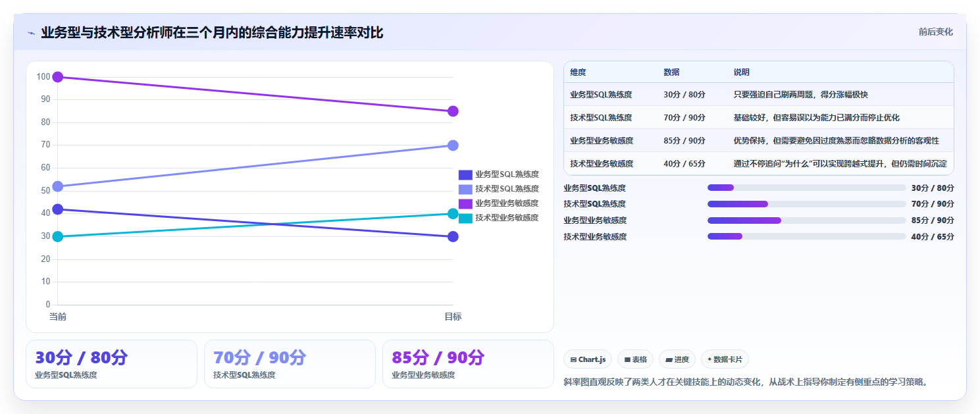Select table row 技术型SQL熟练度
This screenshot has height=414, width=980.
[759, 118]
